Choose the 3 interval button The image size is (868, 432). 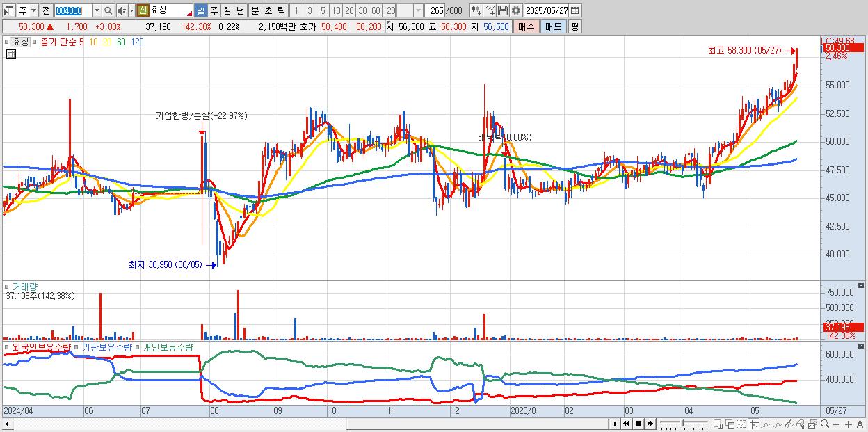click(x=310, y=10)
